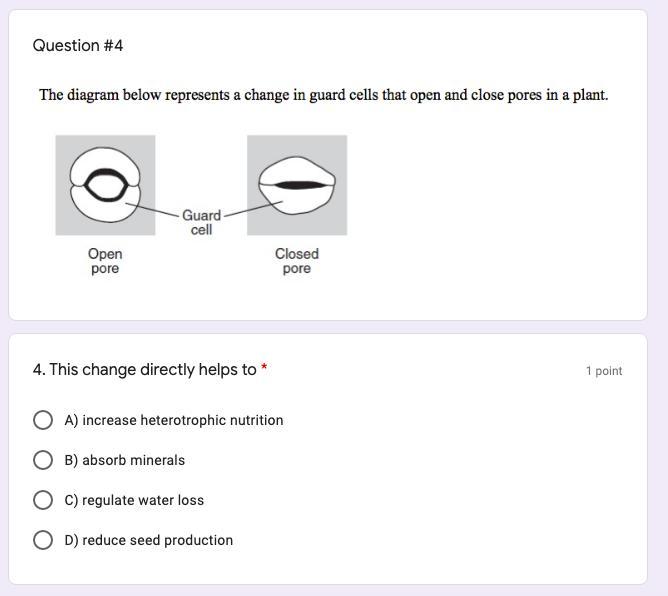Screen dimensions: 668x596
Task: Click the 'Closed pore' caption
Action: [297, 261]
